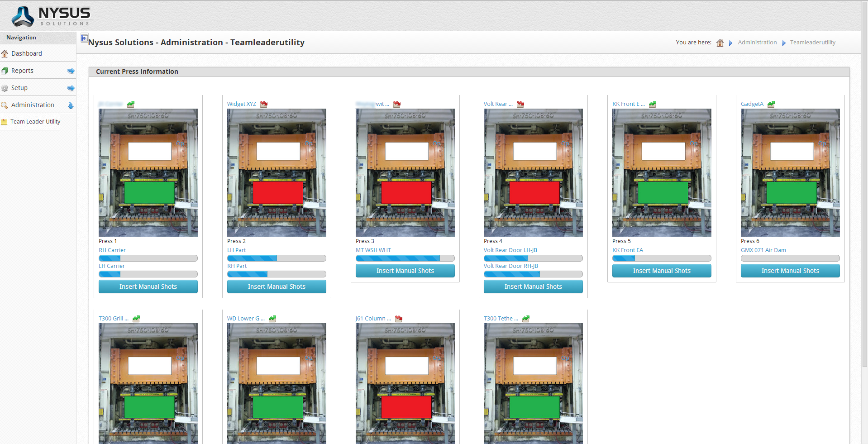Viewport: 868px width, 444px height.
Task: Collapse the Administration section arrow
Action: [x=71, y=105]
